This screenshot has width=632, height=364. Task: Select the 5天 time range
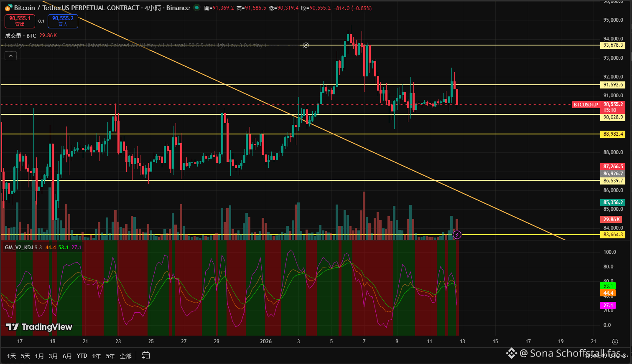(x=25, y=356)
